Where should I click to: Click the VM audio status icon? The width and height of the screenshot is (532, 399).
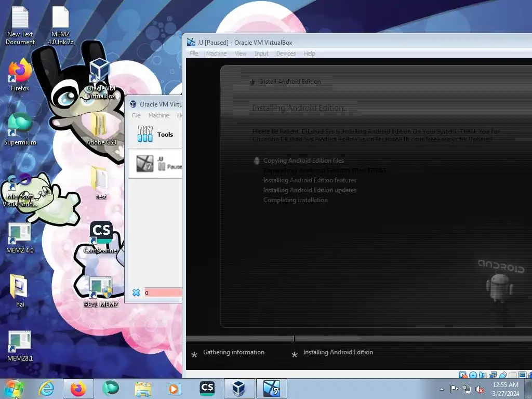point(483,375)
